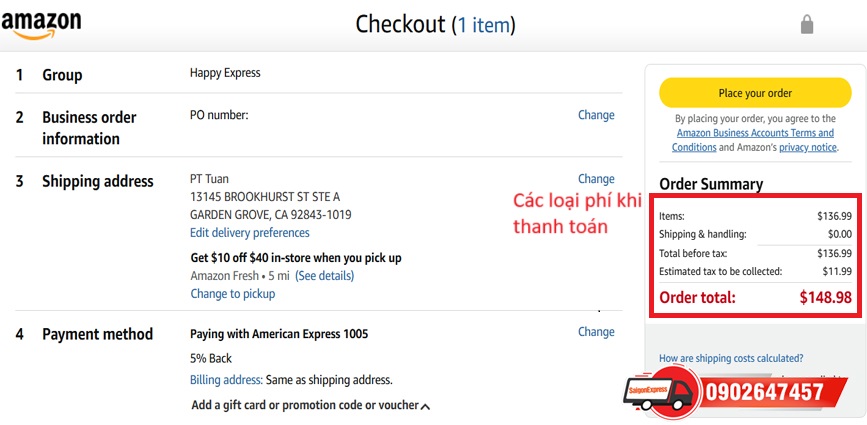Select Change to pickup
This screenshot has height=425, width=867.
click(x=233, y=293)
